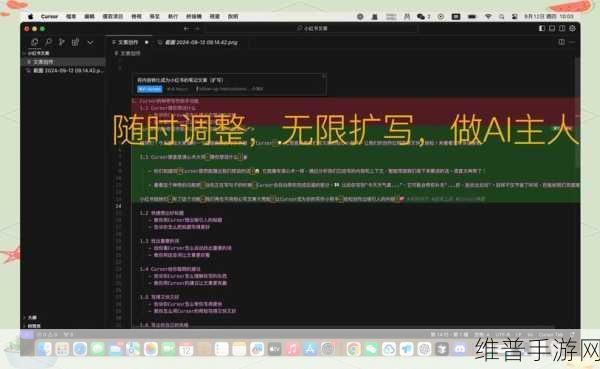Click the 1.4 Cursor heading line
This screenshot has width=600, height=369.
tap(170, 269)
